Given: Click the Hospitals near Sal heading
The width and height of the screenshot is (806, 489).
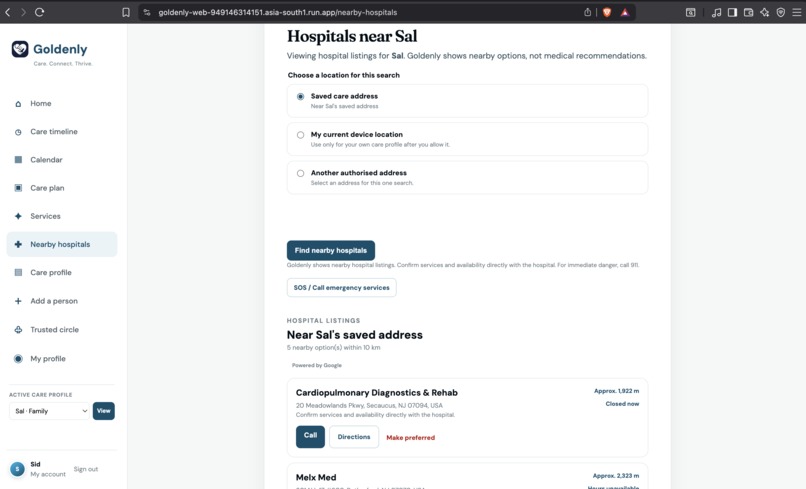Looking at the screenshot, I should click(352, 36).
